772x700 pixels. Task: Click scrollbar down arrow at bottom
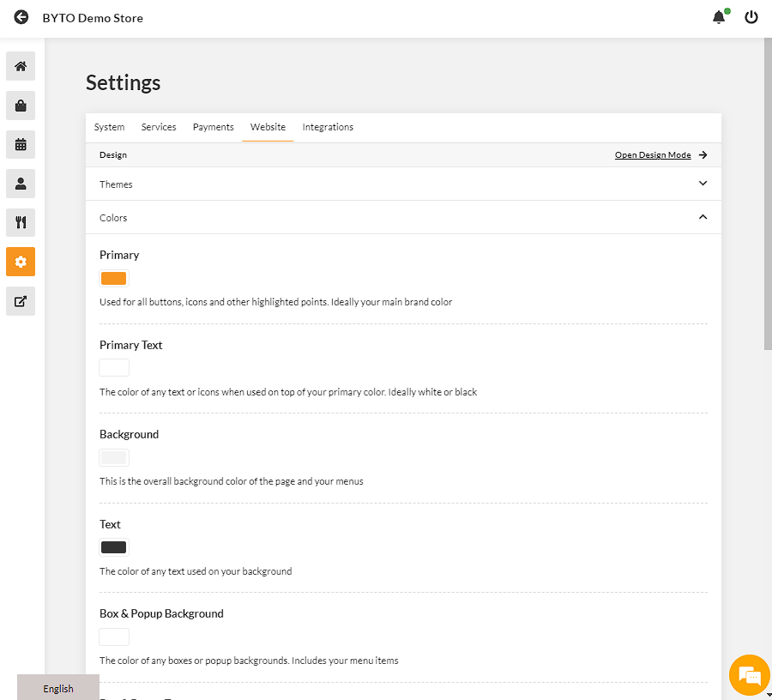pyautogui.click(x=768, y=696)
